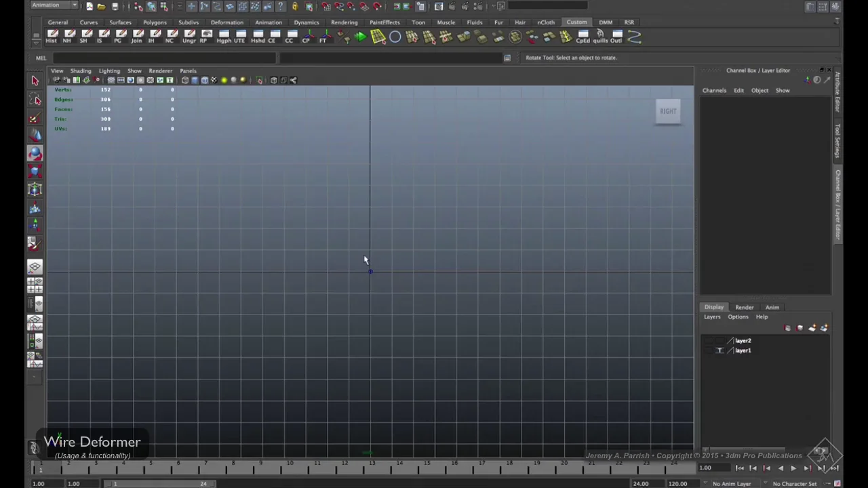Click the Hist shelf button
This screenshot has width=868, height=488.
52,37
